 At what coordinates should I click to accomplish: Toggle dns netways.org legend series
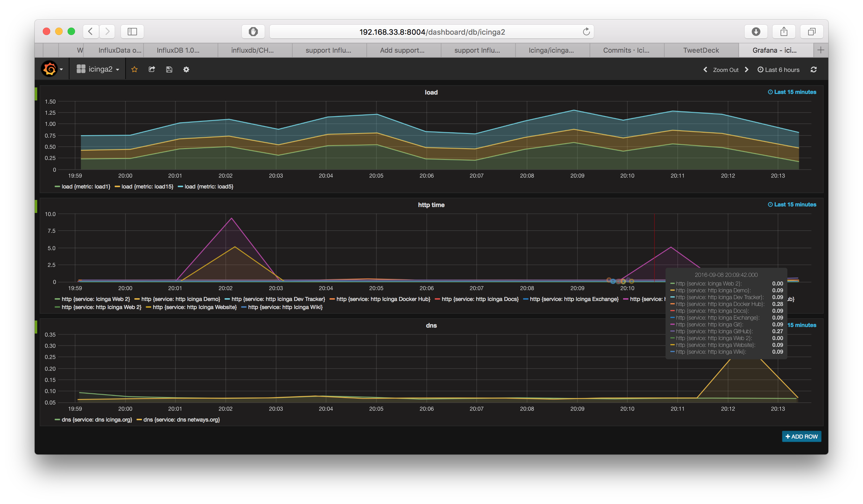(182, 420)
